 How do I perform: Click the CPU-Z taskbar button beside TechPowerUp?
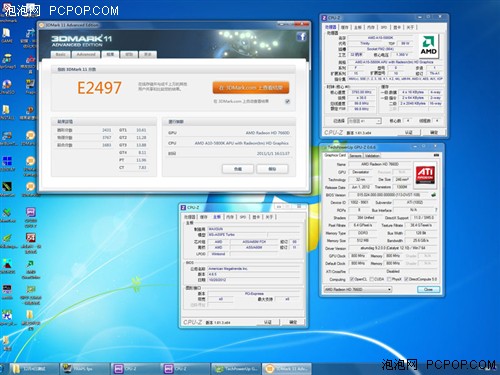click(186, 369)
